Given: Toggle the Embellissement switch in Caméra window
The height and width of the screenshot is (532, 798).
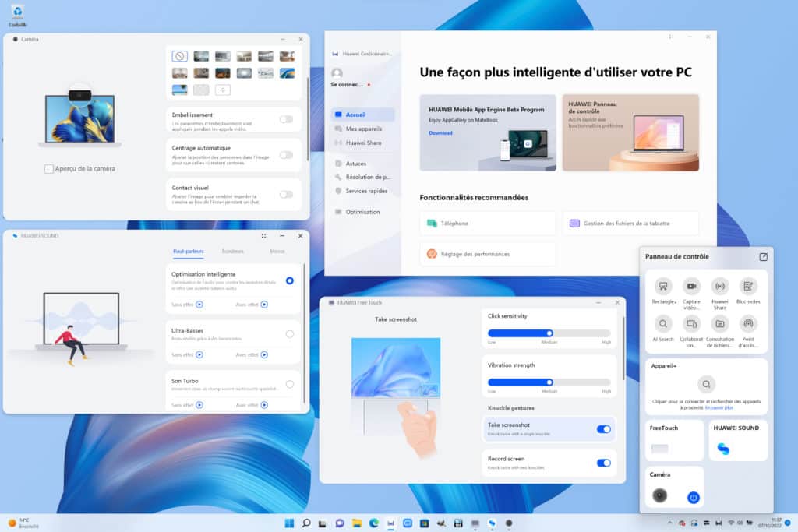Looking at the screenshot, I should [x=286, y=119].
